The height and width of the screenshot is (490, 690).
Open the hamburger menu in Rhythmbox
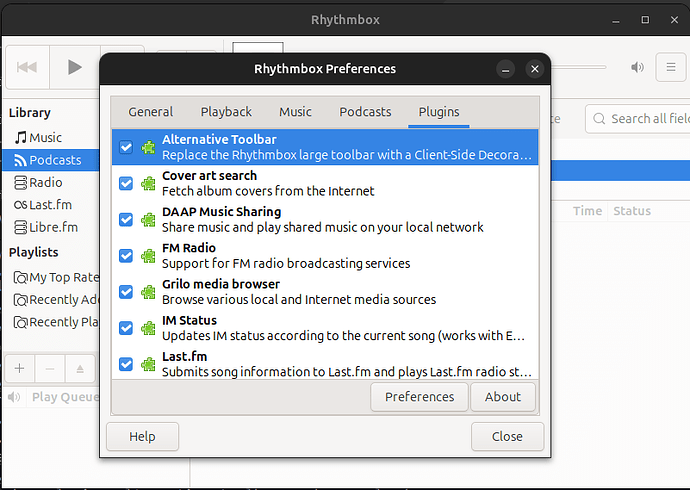pyautogui.click(x=668, y=67)
